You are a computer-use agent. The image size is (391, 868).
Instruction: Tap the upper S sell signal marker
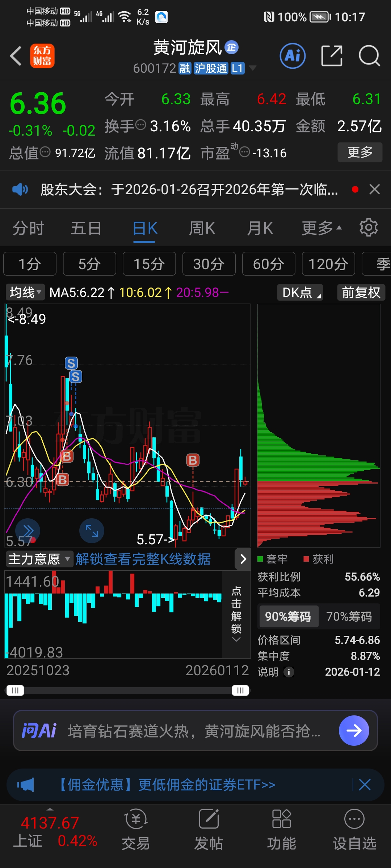click(71, 363)
